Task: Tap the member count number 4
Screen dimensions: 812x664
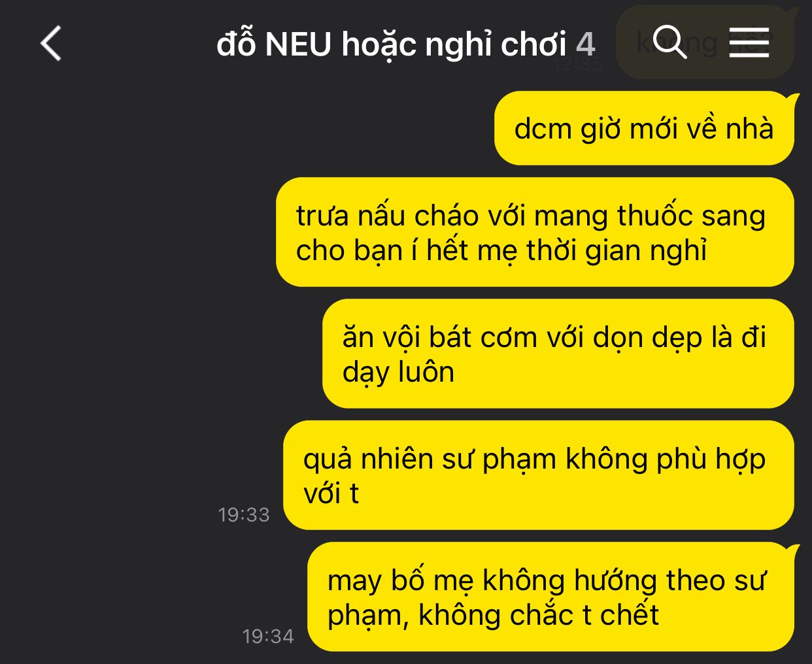Action: (586, 44)
